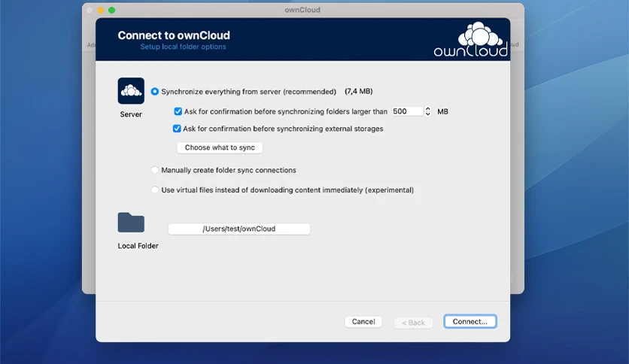
Task: Cancel the connection wizard
Action: coord(363,321)
